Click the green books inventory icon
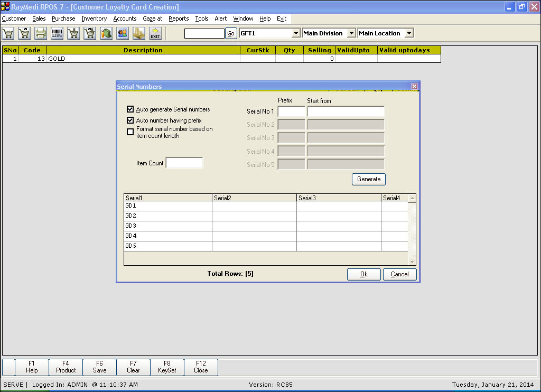Screen dimensions: 541x392 point(106,33)
